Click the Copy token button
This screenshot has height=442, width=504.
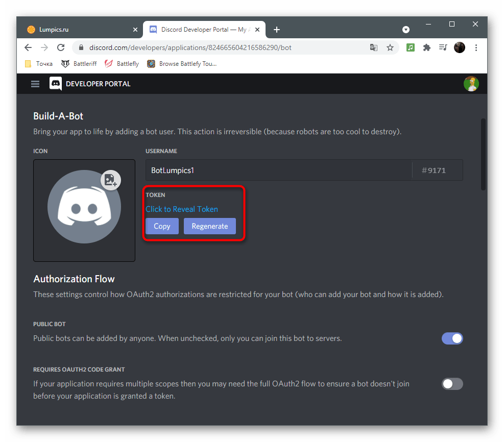tap(162, 226)
